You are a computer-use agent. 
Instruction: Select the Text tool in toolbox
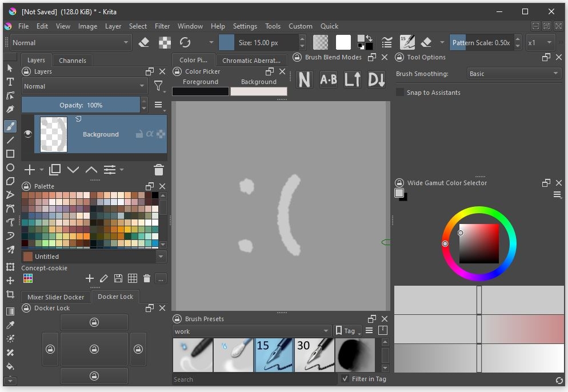click(x=10, y=82)
